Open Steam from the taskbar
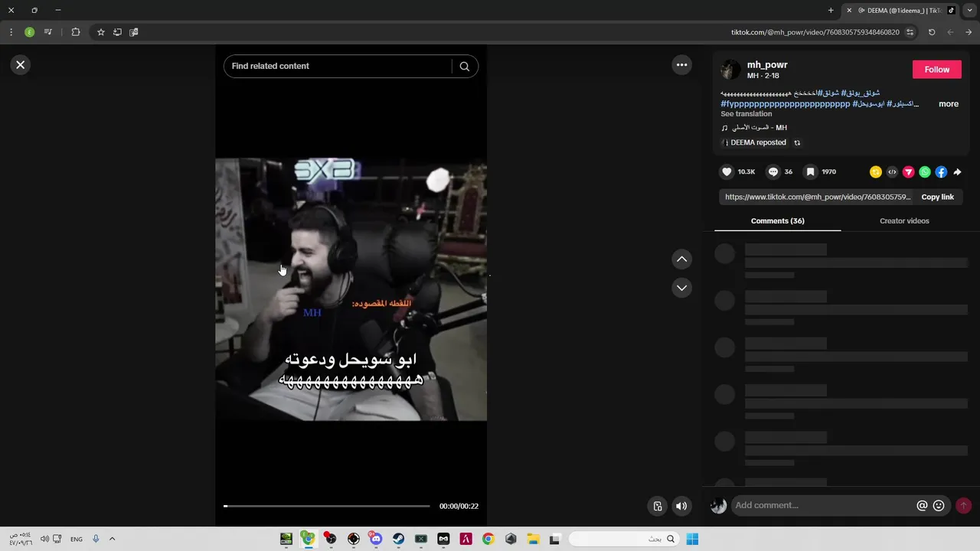The image size is (980, 551). click(x=398, y=539)
